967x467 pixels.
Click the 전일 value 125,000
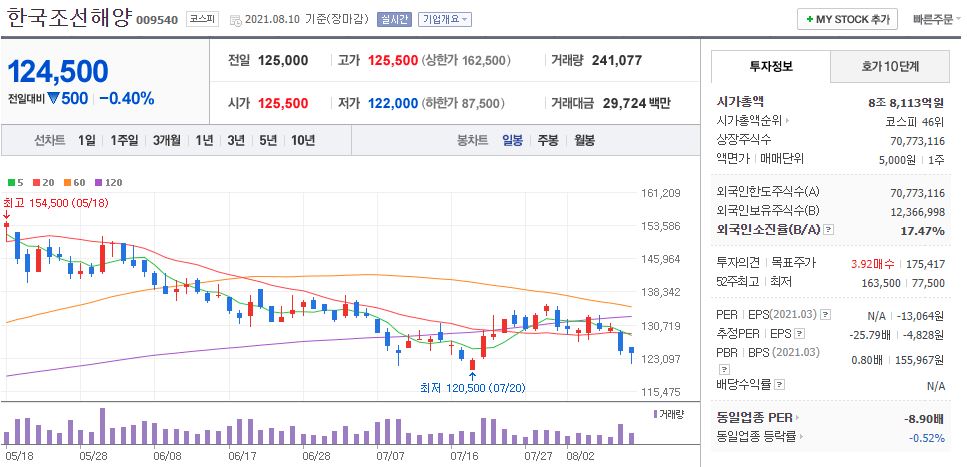coord(283,60)
